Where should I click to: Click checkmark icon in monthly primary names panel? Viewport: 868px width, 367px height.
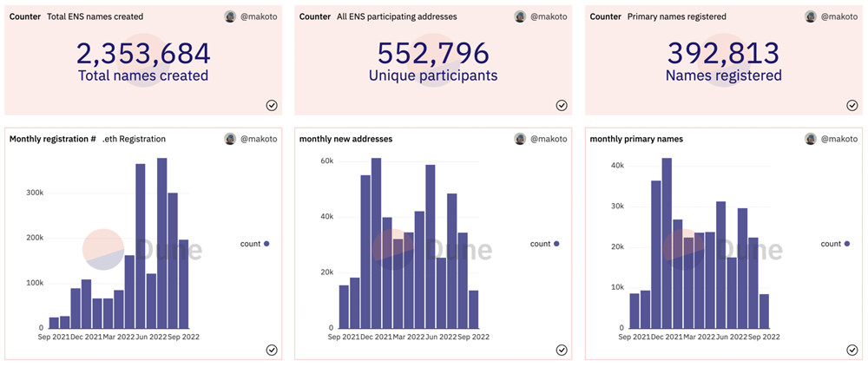pos(852,350)
